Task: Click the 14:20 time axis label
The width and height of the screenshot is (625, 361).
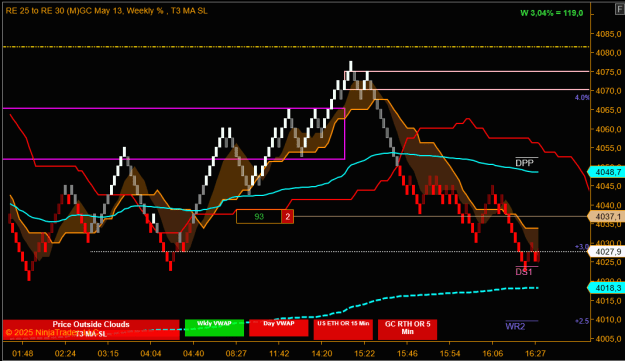Action: 322,353
